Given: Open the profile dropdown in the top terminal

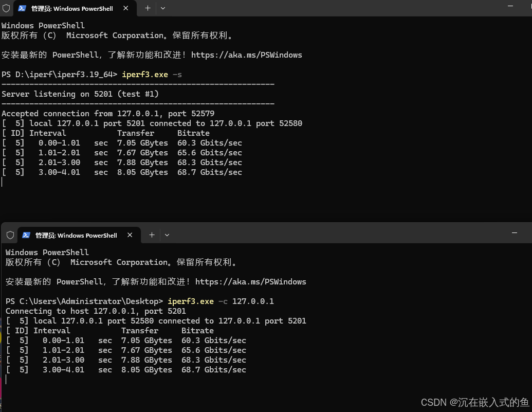Looking at the screenshot, I should pyautogui.click(x=163, y=8).
